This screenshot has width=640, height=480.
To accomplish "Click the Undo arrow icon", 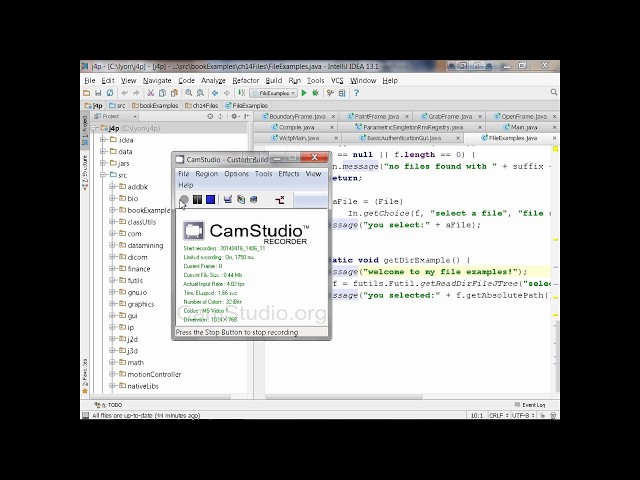I will 124,93.
